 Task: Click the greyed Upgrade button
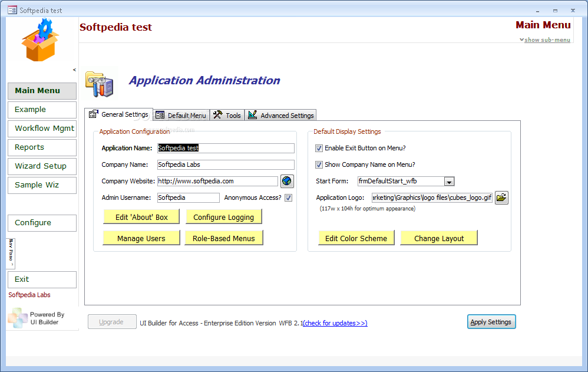(112, 322)
